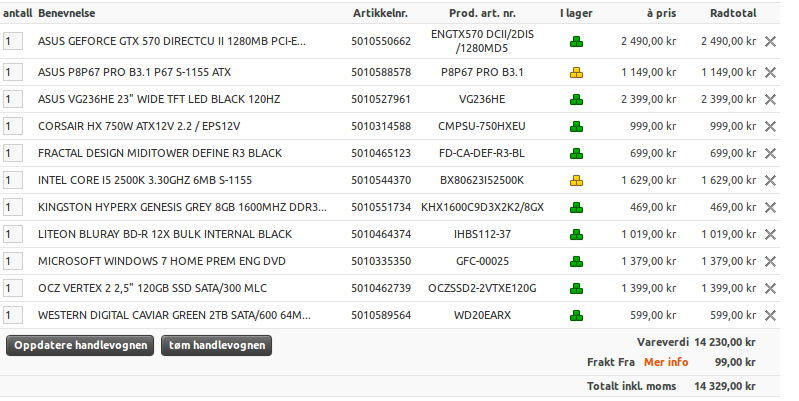Click yellow stock icon for Intel Core i5

576,181
